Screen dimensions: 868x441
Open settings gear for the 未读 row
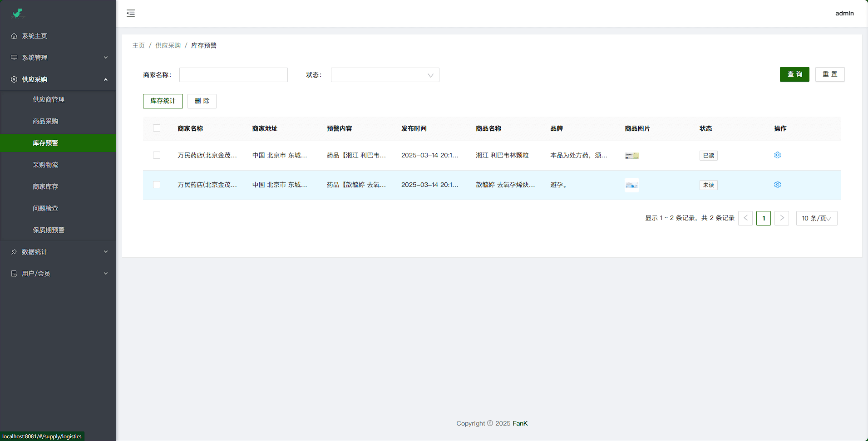pyautogui.click(x=777, y=185)
